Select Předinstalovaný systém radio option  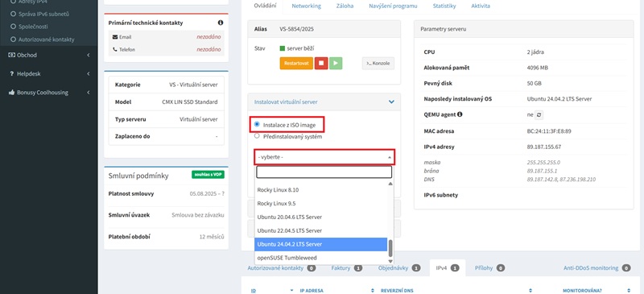257,136
